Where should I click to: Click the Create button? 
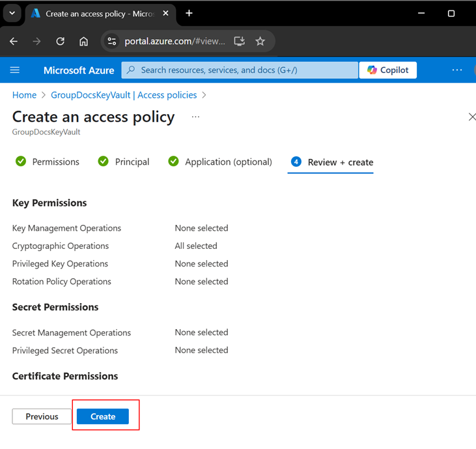click(x=103, y=416)
